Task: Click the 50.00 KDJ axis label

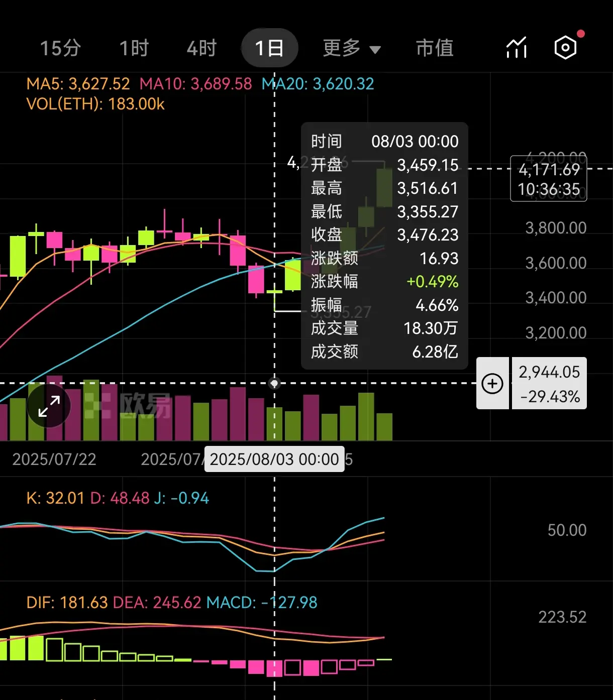Action: [567, 530]
